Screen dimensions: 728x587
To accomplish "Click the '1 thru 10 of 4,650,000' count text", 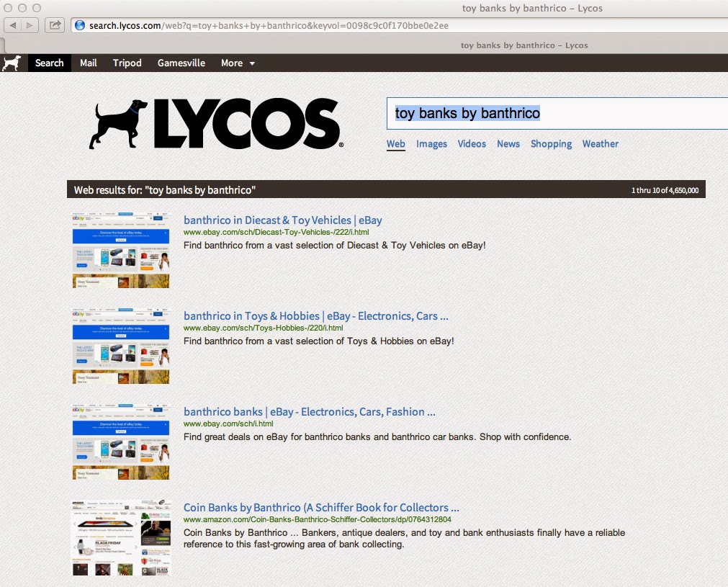I will click(x=665, y=190).
